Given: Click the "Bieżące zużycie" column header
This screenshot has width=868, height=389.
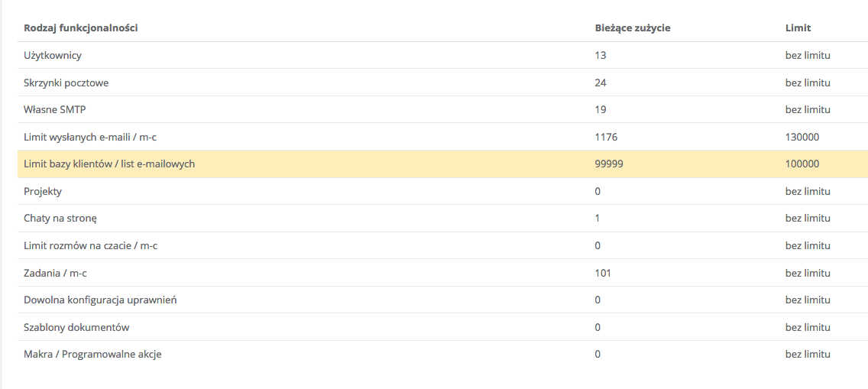Looking at the screenshot, I should tap(633, 28).
